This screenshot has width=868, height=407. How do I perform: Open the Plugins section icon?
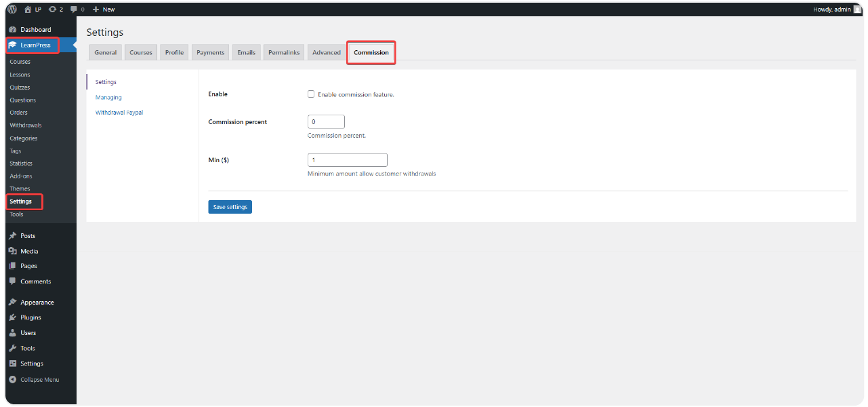pyautogui.click(x=12, y=317)
